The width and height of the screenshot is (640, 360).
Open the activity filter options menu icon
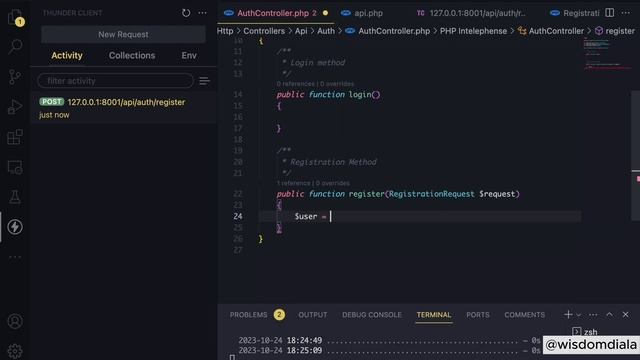(204, 81)
